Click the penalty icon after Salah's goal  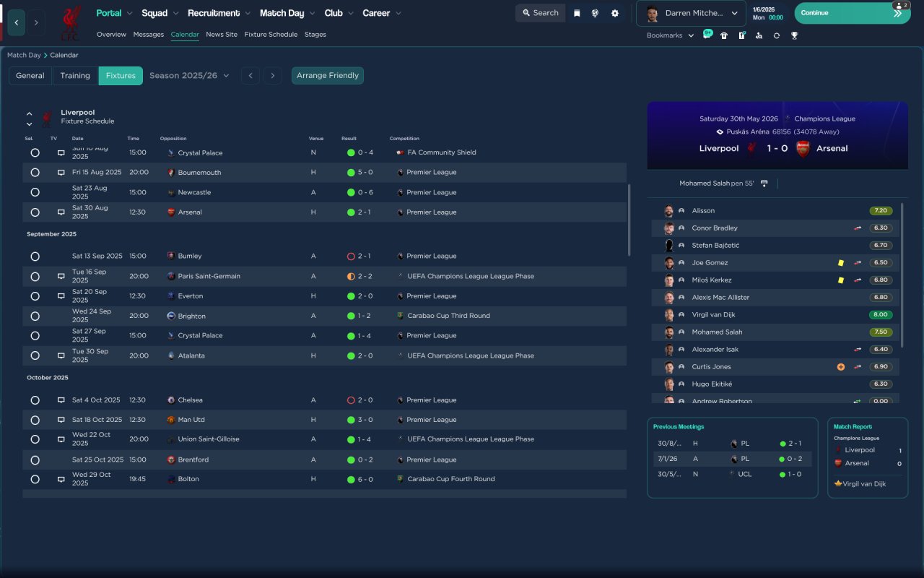[x=764, y=184]
